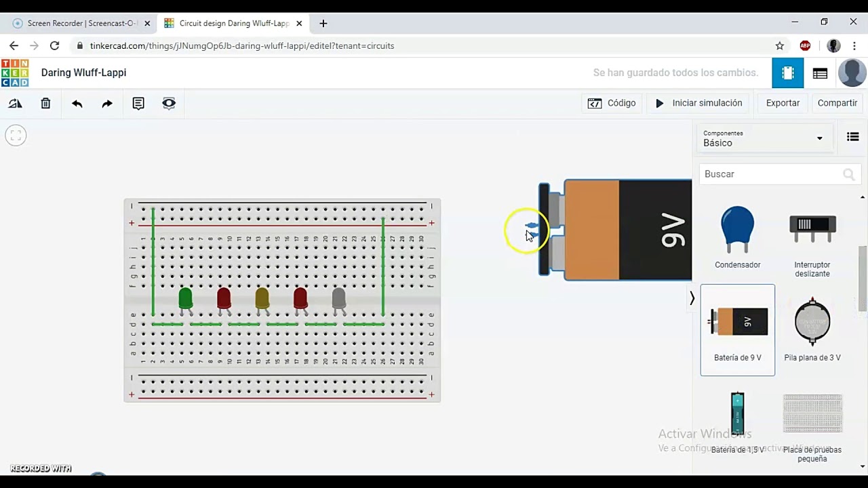The height and width of the screenshot is (488, 868).
Task: Click the green LED on the breadboard
Action: 185,300
